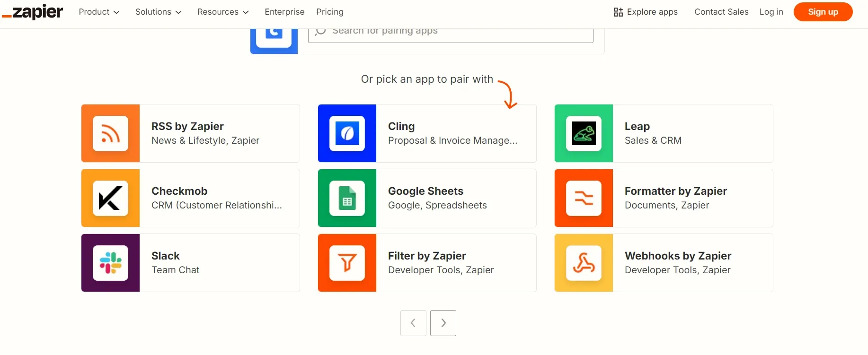Image resolution: width=868 pixels, height=355 pixels.
Task: Select the Slack card title
Action: (165, 256)
